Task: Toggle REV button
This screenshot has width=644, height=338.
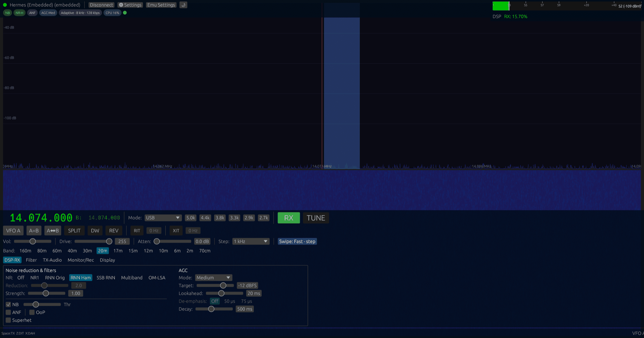Action: point(114,231)
